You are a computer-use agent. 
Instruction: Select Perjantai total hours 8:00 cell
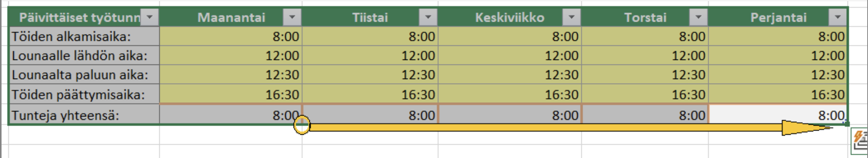(x=778, y=115)
